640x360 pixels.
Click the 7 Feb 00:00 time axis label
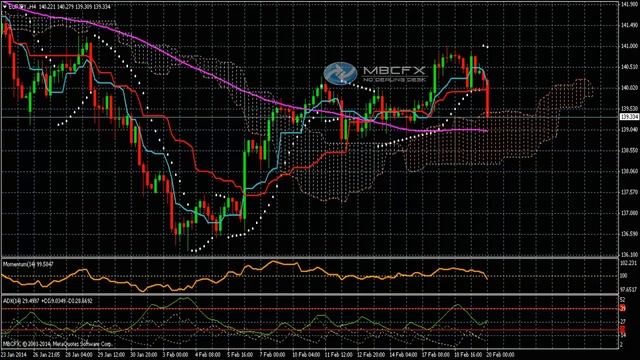coord(273,355)
